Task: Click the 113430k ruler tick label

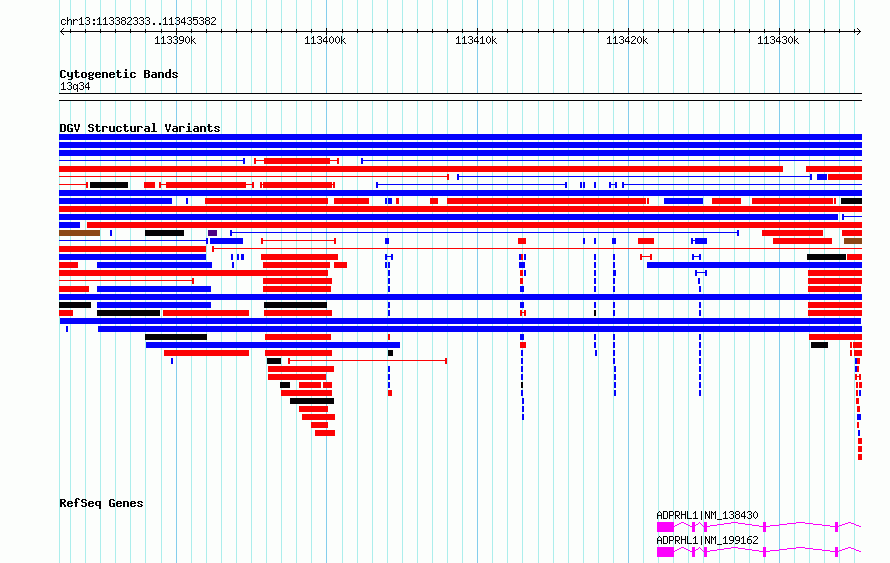Action: 778,40
